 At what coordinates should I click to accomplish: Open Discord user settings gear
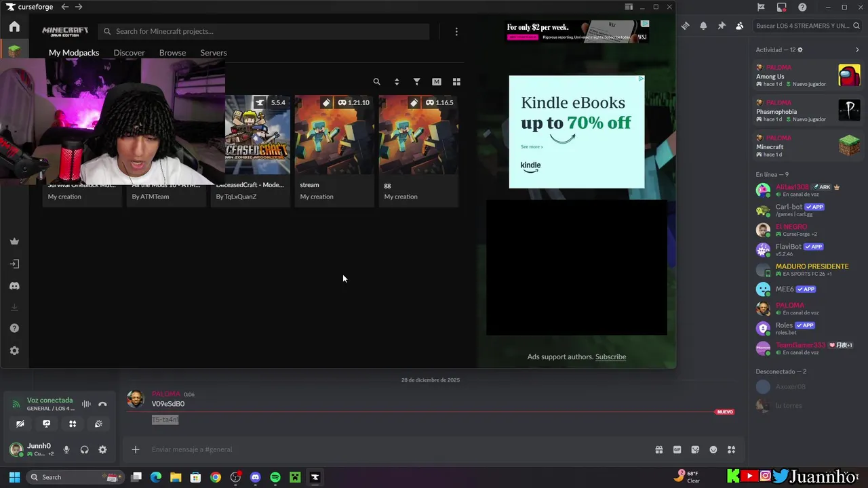[102, 449]
